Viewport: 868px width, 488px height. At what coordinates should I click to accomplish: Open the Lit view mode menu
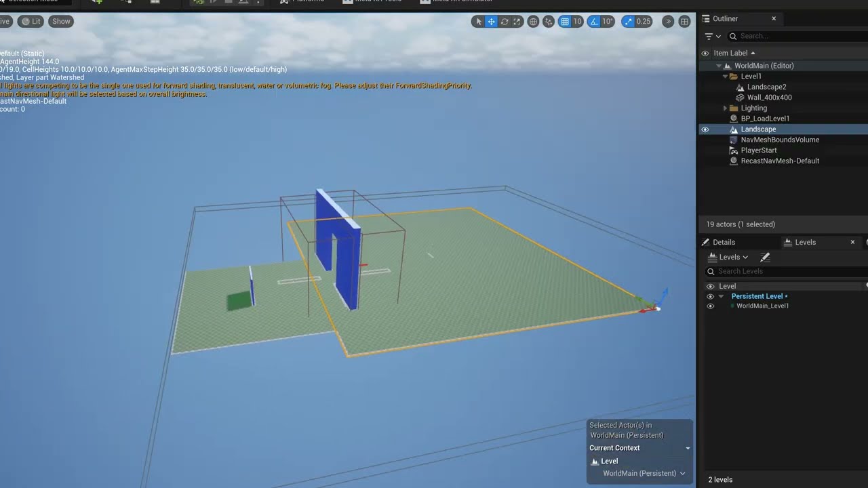pos(31,22)
